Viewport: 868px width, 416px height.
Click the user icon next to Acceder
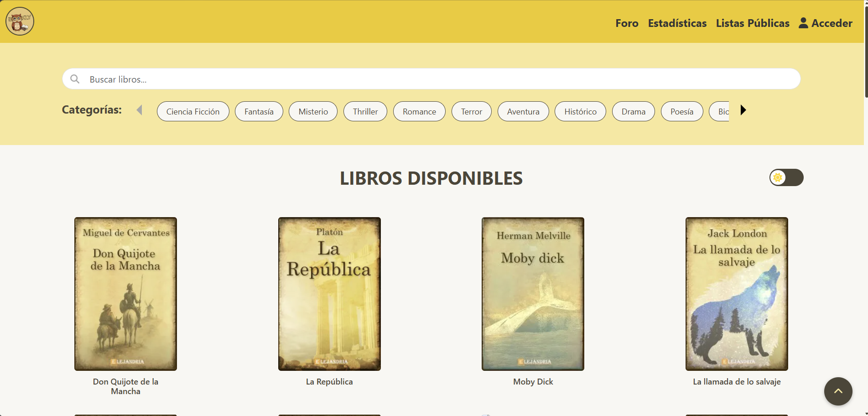[x=803, y=23]
